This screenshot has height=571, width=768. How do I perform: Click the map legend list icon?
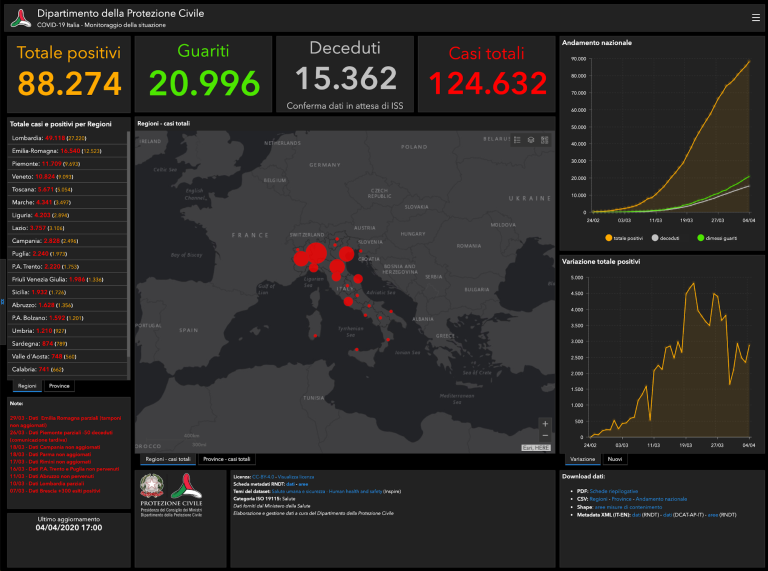pyautogui.click(x=517, y=140)
